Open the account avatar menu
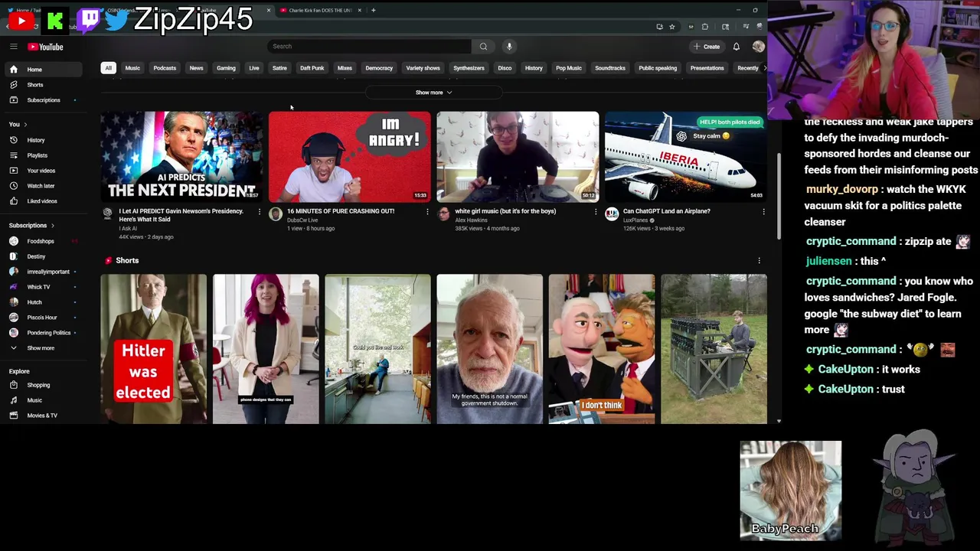This screenshot has height=551, width=980. click(x=758, y=47)
